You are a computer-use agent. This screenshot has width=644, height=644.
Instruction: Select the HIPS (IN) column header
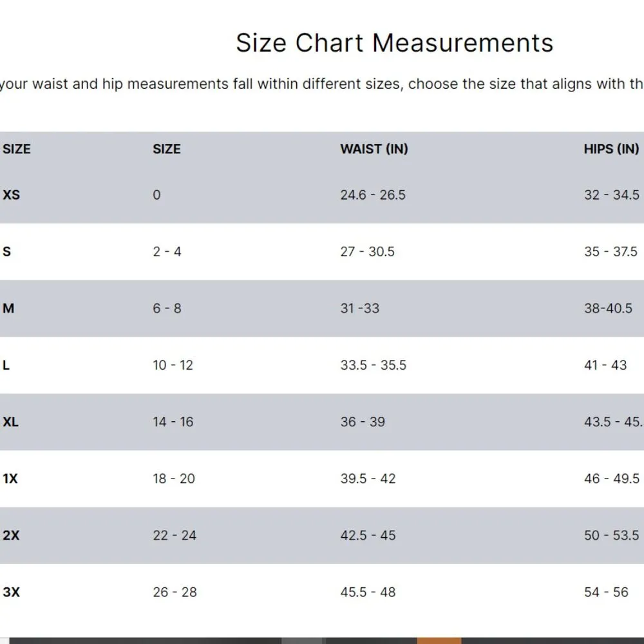(x=611, y=149)
